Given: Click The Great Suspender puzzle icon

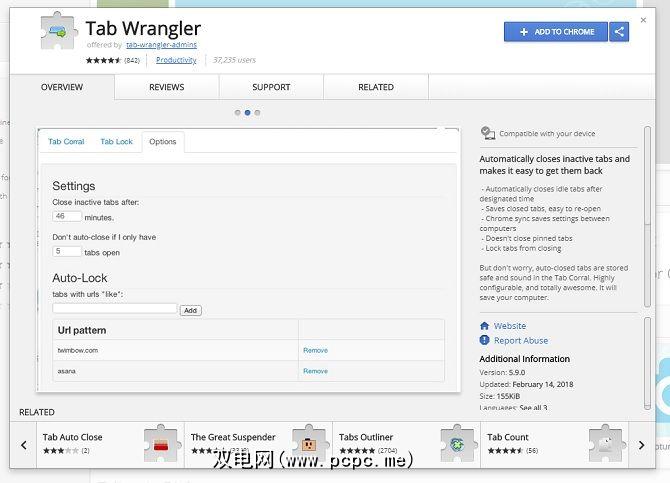Looking at the screenshot, I should (x=309, y=443).
